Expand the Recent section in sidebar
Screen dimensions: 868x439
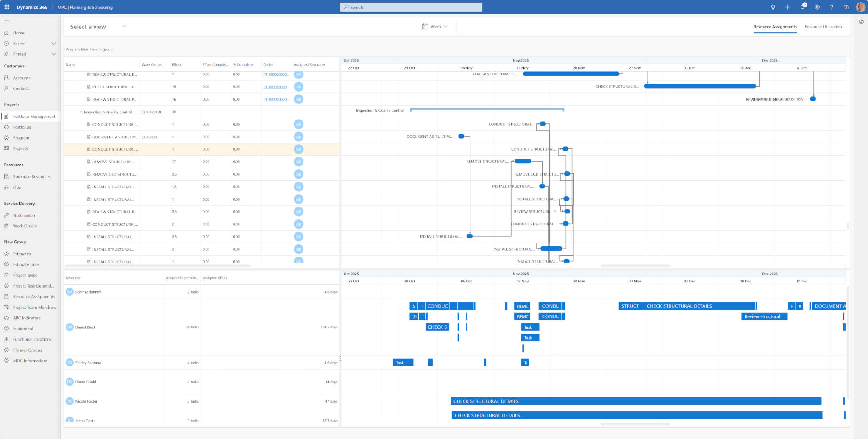coord(53,43)
